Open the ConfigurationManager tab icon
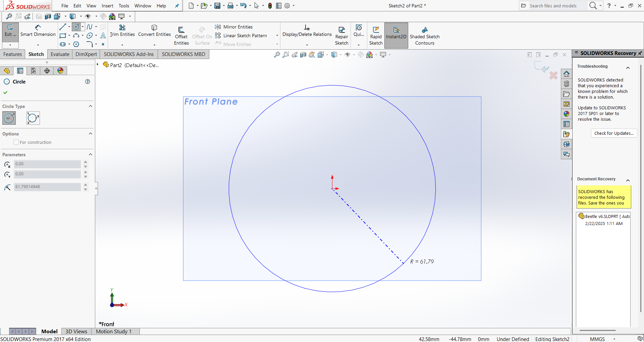The width and height of the screenshot is (644, 342). pyautogui.click(x=34, y=71)
